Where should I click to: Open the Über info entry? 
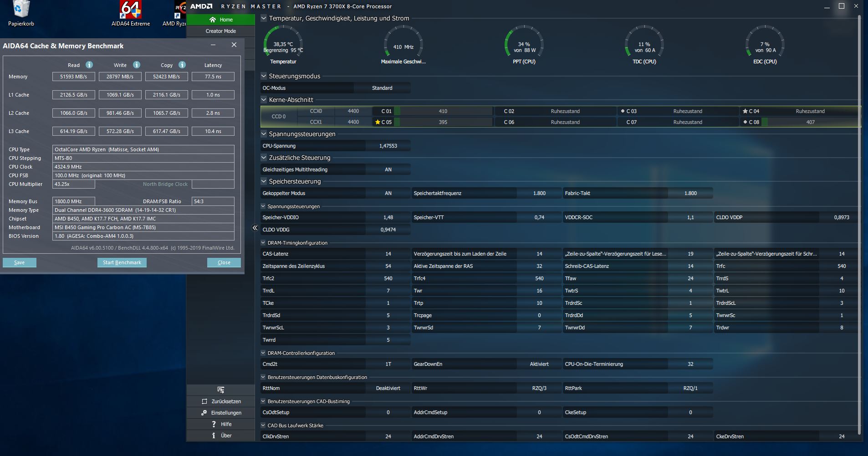pos(221,436)
